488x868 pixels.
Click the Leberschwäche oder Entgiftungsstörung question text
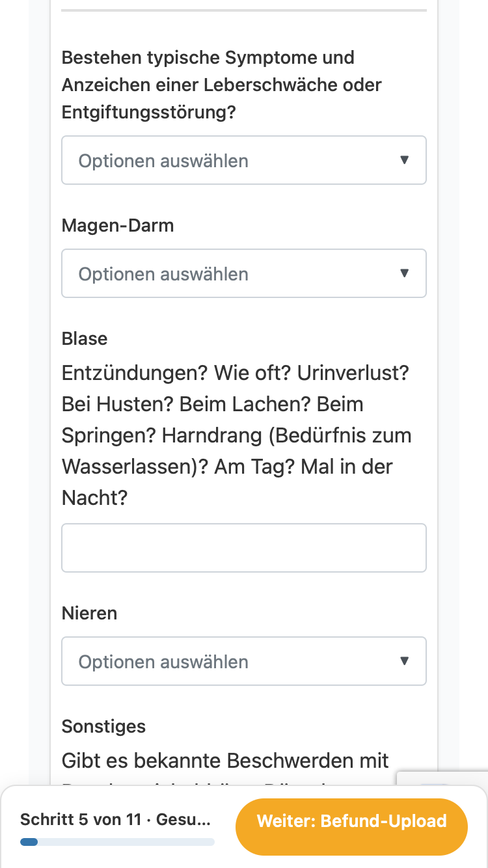coord(222,85)
